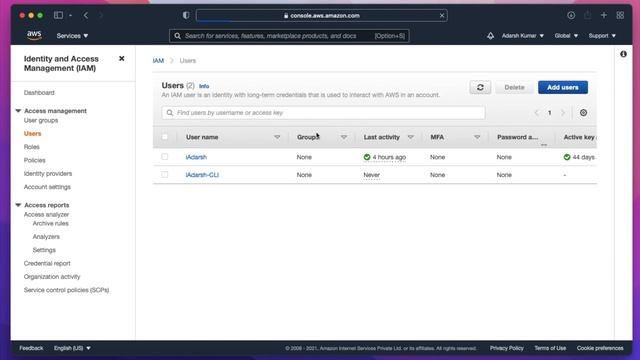Viewport: 640px width, 360px height.
Task: Sort by User name column arrow
Action: [277, 137]
